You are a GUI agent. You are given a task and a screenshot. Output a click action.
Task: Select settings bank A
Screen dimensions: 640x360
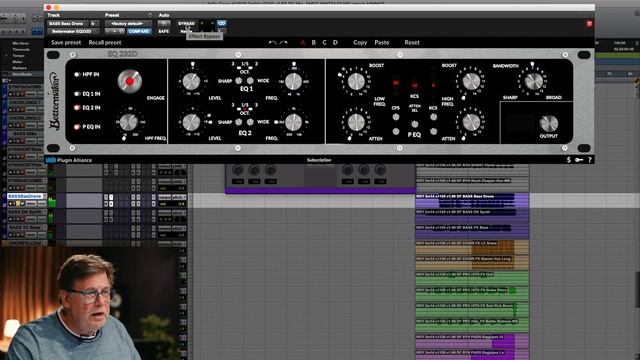click(x=302, y=42)
